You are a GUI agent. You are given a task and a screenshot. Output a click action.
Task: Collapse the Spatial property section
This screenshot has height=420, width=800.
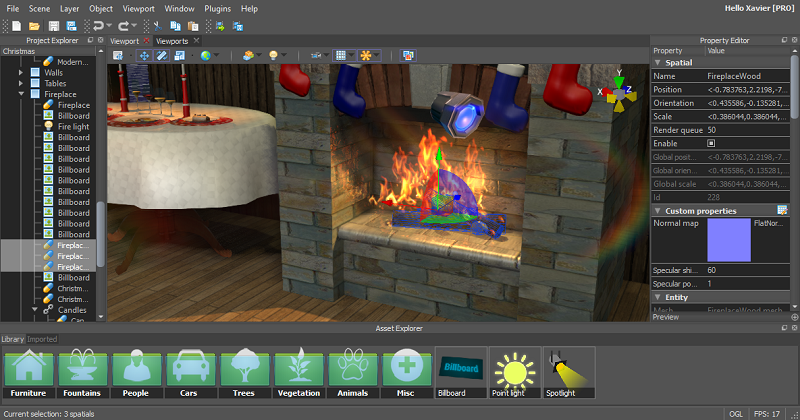657,62
